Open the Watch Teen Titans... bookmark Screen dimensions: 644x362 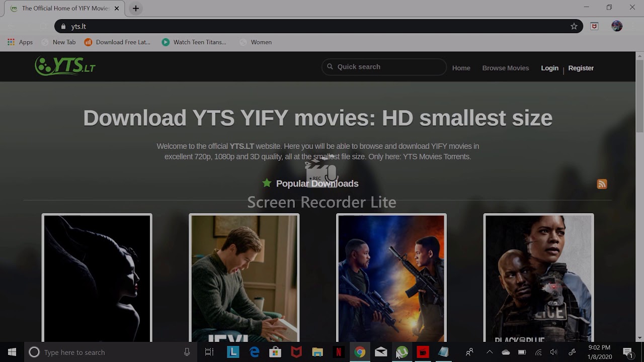click(194, 42)
